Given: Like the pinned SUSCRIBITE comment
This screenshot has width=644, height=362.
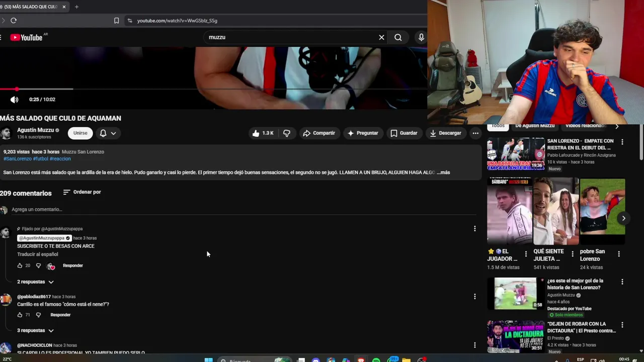Looking at the screenshot, I should 20,265.
